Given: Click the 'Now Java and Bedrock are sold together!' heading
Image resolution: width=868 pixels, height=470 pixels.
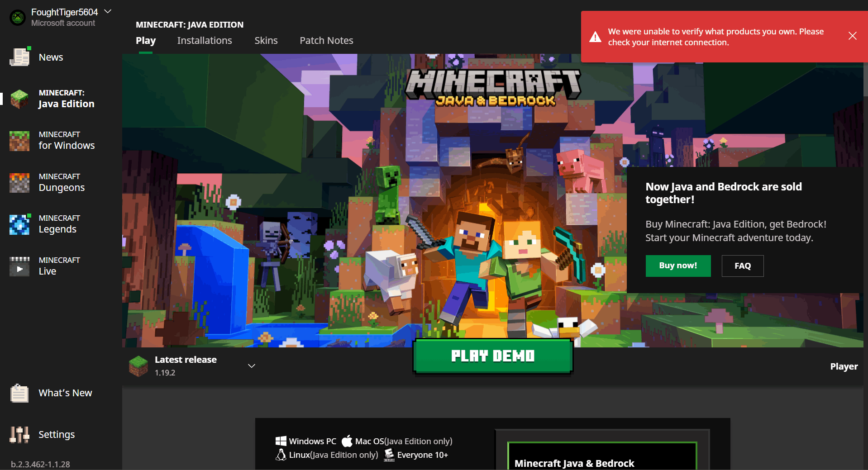Looking at the screenshot, I should pos(724,193).
